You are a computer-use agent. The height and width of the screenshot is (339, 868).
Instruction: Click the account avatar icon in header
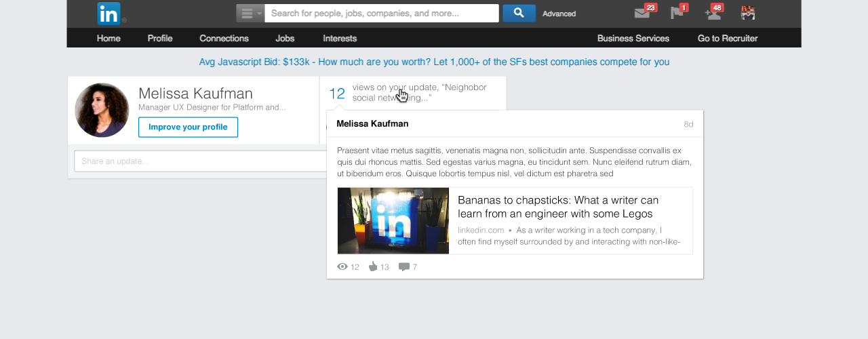click(x=748, y=13)
